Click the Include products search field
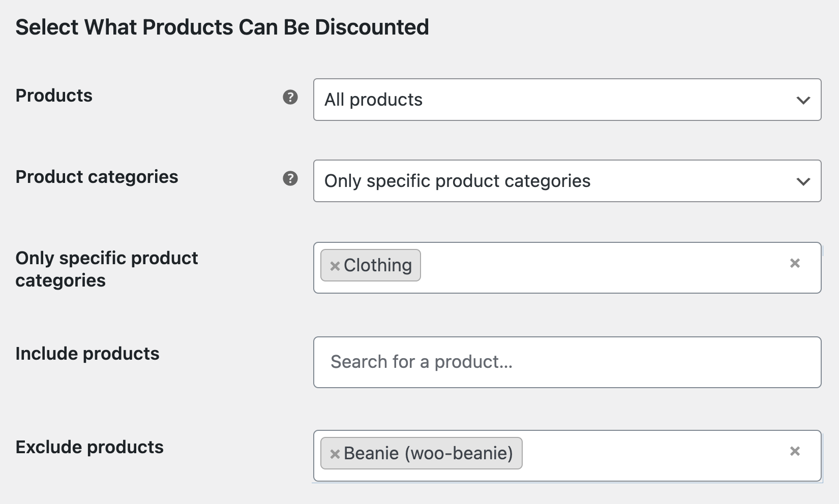Screen dimensions: 839x504 567,362
